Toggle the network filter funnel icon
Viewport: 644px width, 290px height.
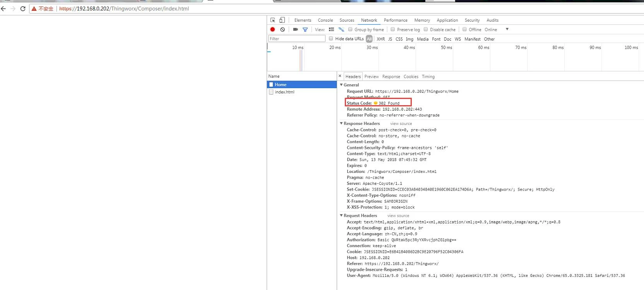coord(305,29)
